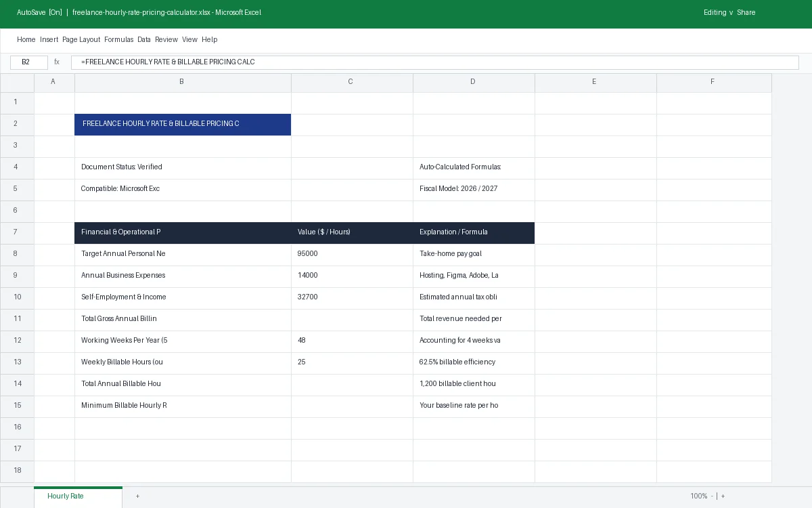
Task: Select the value 25
Action: point(352,363)
